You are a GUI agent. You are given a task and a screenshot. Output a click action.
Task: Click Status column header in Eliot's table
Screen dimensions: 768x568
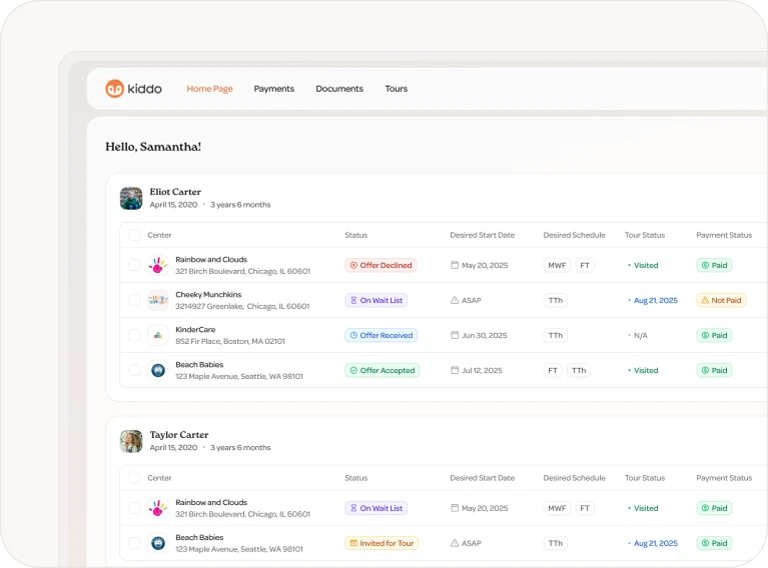356,235
